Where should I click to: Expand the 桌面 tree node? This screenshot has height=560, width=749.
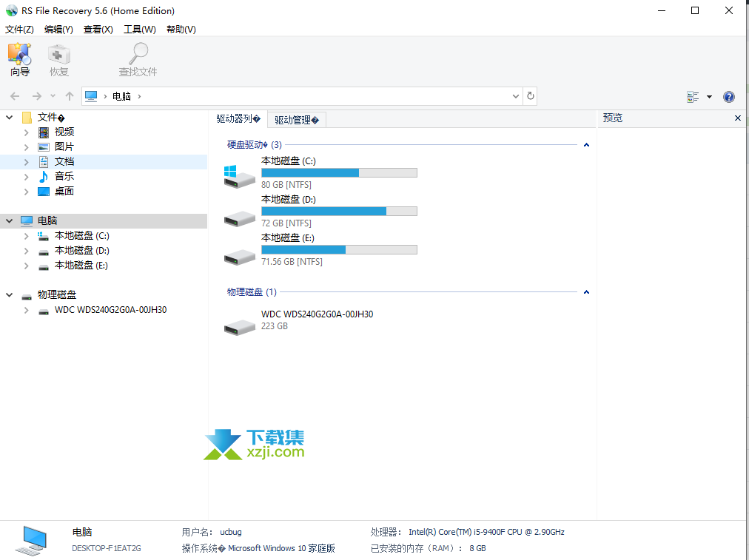[26, 192]
